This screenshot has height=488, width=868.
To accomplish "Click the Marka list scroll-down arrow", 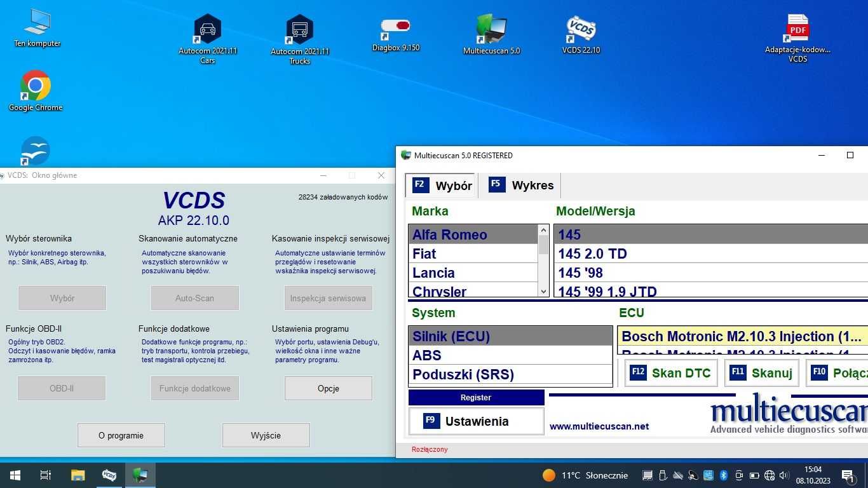I will (543, 291).
